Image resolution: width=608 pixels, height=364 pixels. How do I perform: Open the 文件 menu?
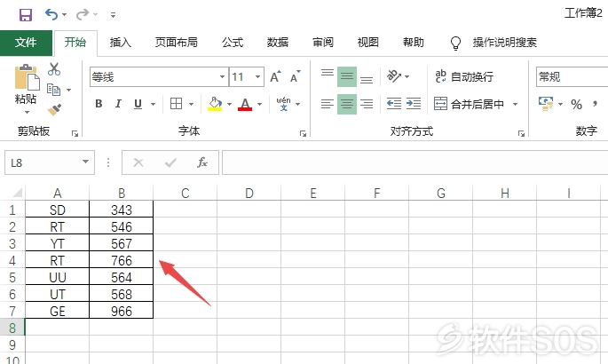[26, 43]
